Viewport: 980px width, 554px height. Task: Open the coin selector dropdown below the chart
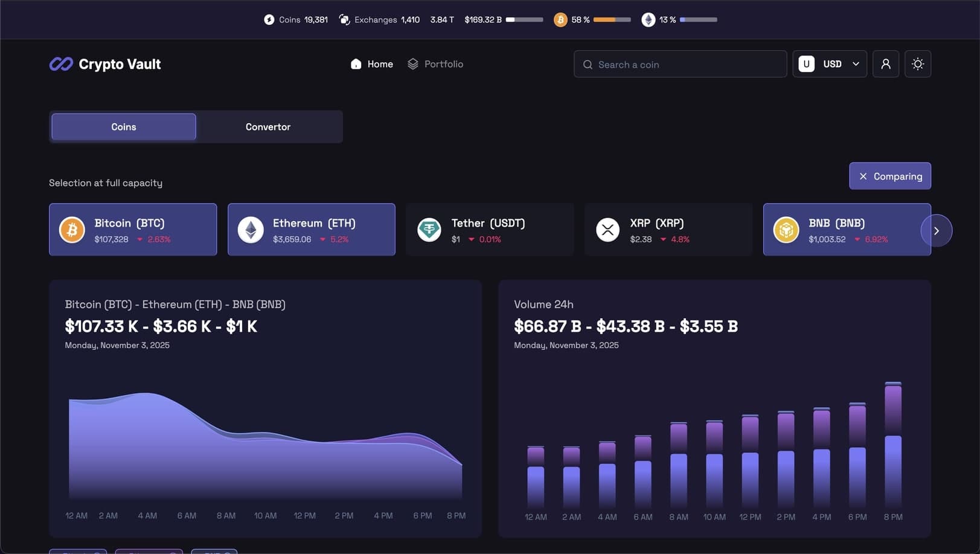point(77,552)
